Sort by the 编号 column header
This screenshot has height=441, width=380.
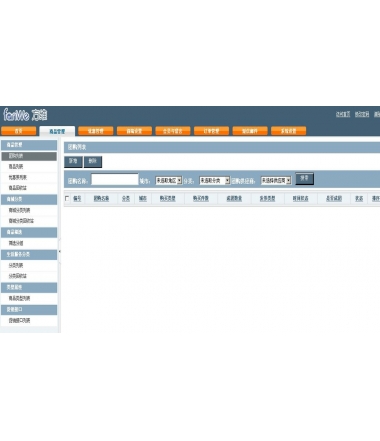point(77,198)
